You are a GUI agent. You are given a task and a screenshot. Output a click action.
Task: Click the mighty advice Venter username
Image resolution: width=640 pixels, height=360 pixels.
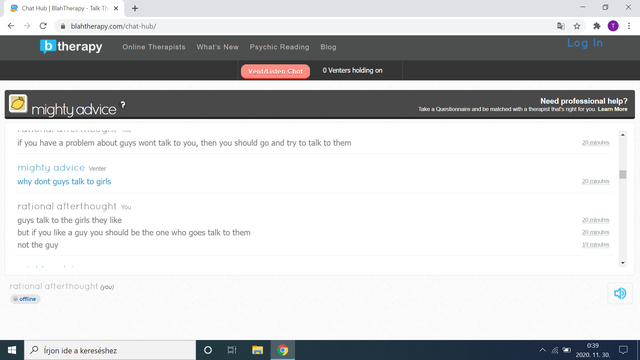tap(51, 168)
